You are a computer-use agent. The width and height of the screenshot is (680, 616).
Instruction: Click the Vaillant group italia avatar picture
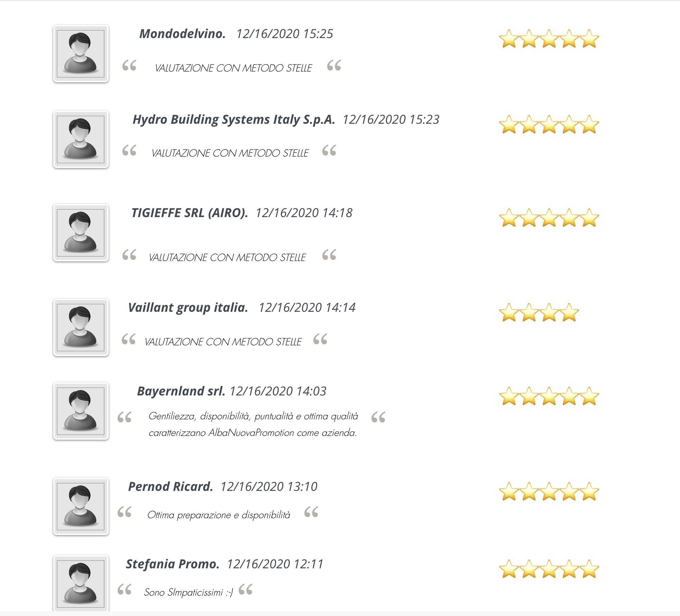(81, 327)
